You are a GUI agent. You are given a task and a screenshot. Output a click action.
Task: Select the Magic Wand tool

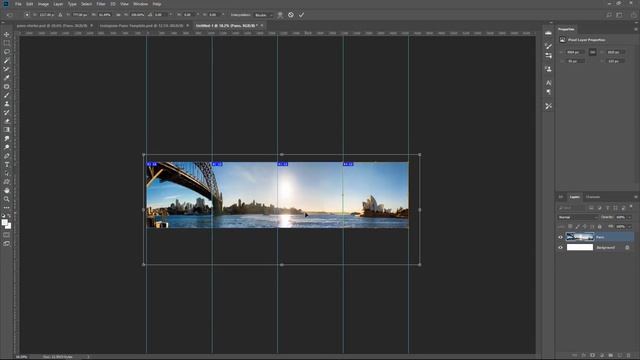[7, 60]
